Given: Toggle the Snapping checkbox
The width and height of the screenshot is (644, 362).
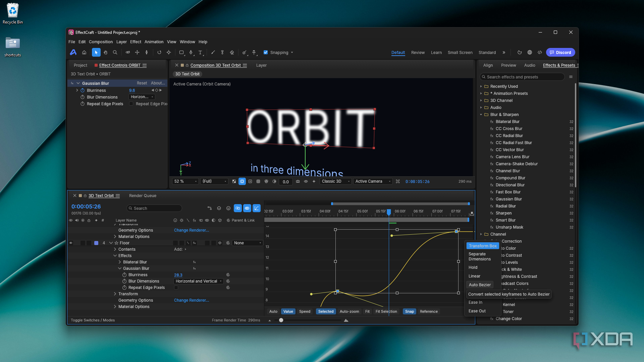Looking at the screenshot, I should pyautogui.click(x=266, y=52).
